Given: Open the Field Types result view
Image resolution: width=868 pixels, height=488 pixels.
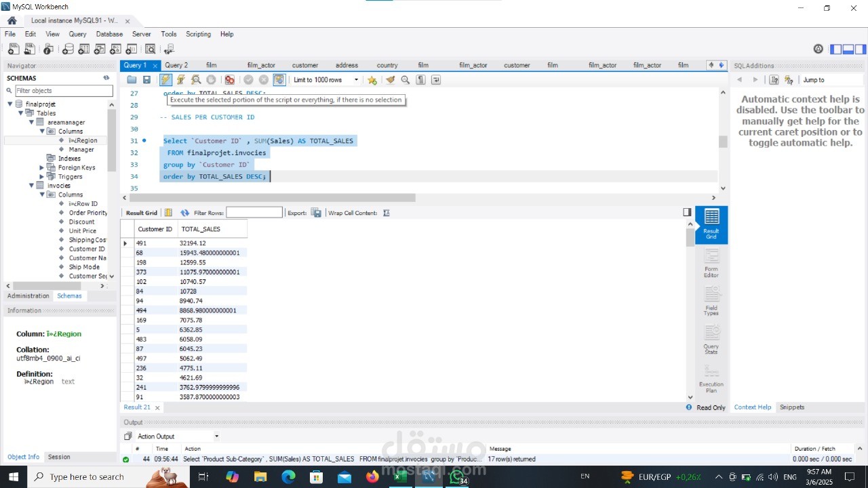Looking at the screenshot, I should coord(711,301).
